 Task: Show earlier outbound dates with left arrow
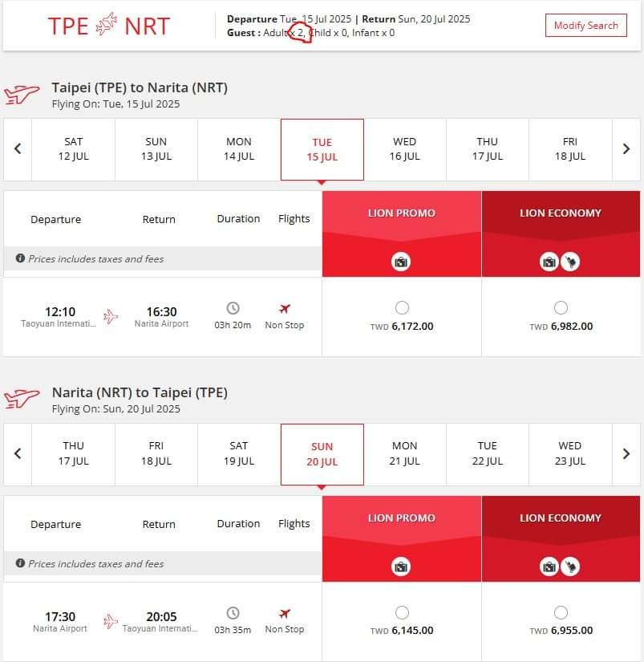tap(18, 149)
